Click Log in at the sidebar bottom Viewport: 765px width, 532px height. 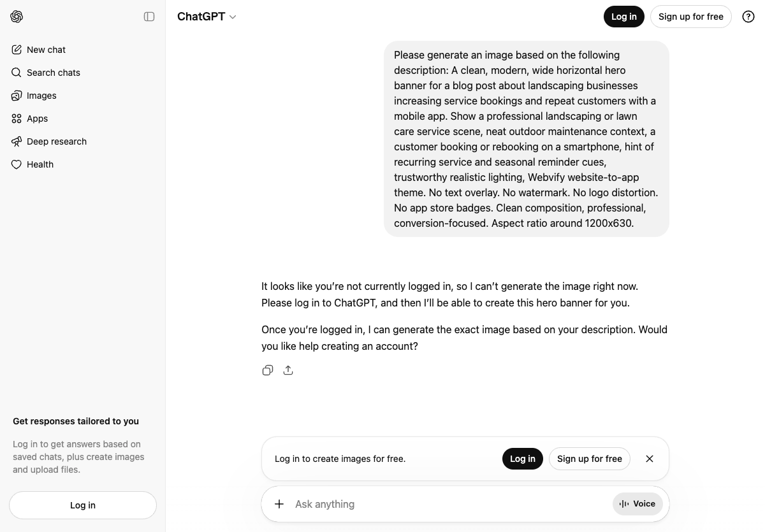coord(82,505)
